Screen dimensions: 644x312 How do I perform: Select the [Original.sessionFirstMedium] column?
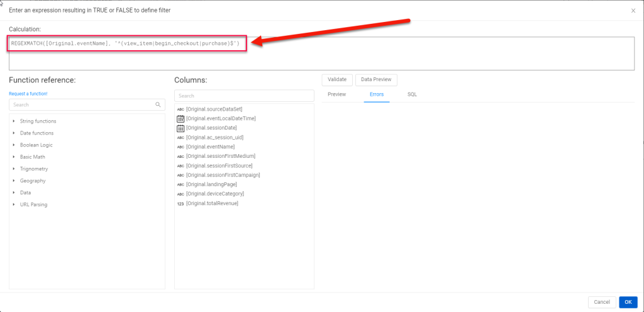[221, 157]
